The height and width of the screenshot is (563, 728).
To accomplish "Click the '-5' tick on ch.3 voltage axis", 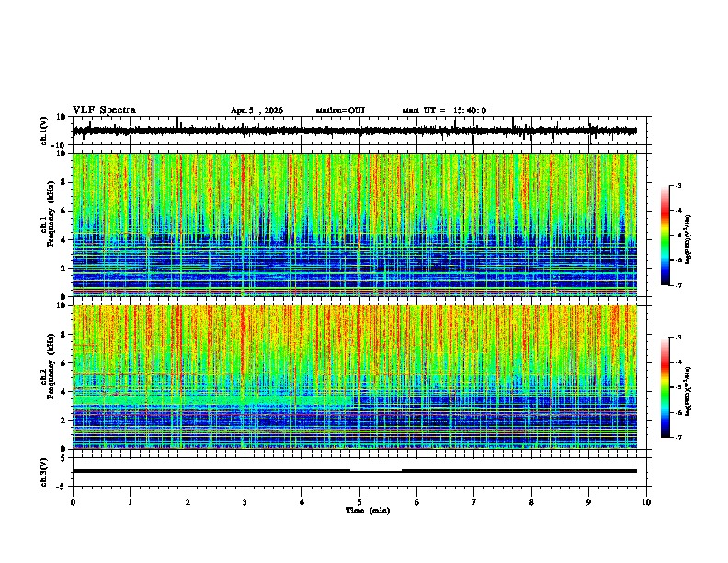I will [63, 487].
